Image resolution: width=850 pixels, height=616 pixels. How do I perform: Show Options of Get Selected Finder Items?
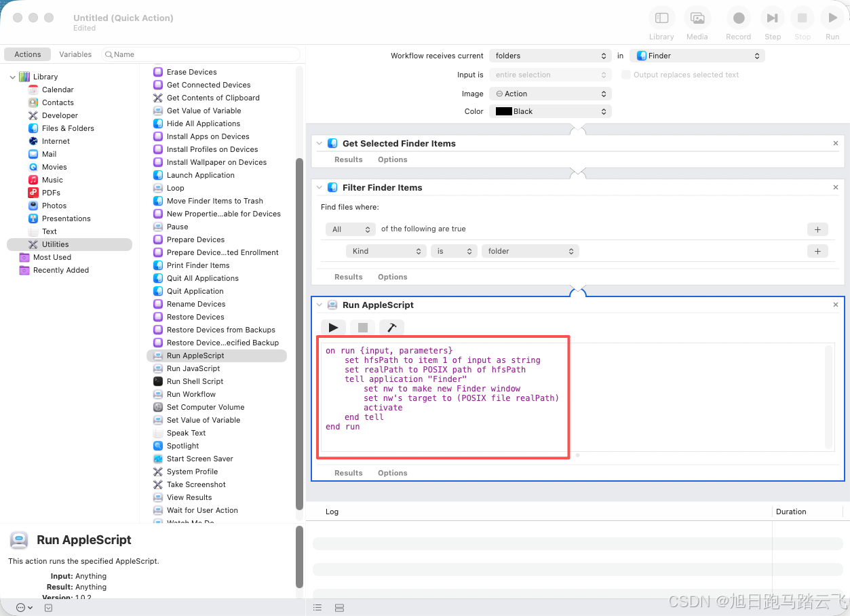click(x=393, y=159)
